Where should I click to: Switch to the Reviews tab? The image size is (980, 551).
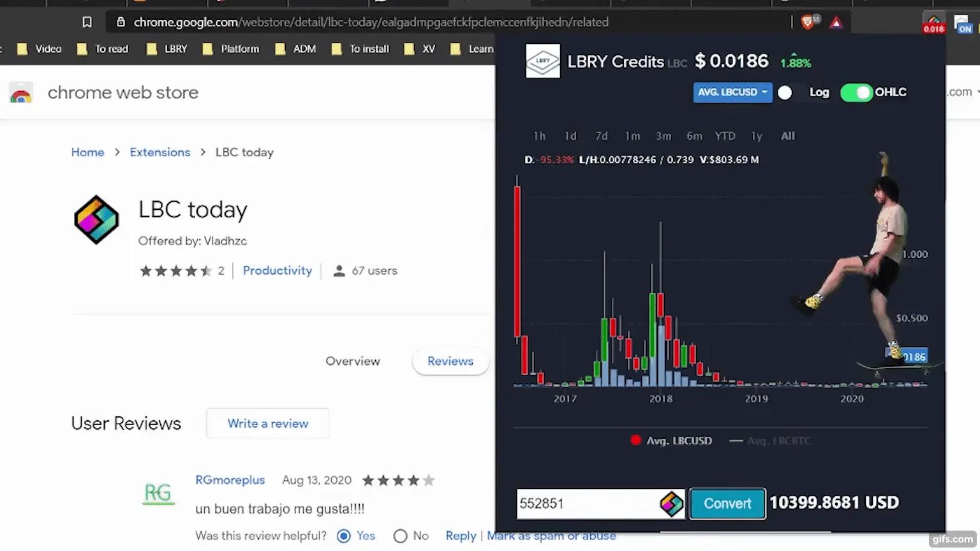[x=450, y=361]
